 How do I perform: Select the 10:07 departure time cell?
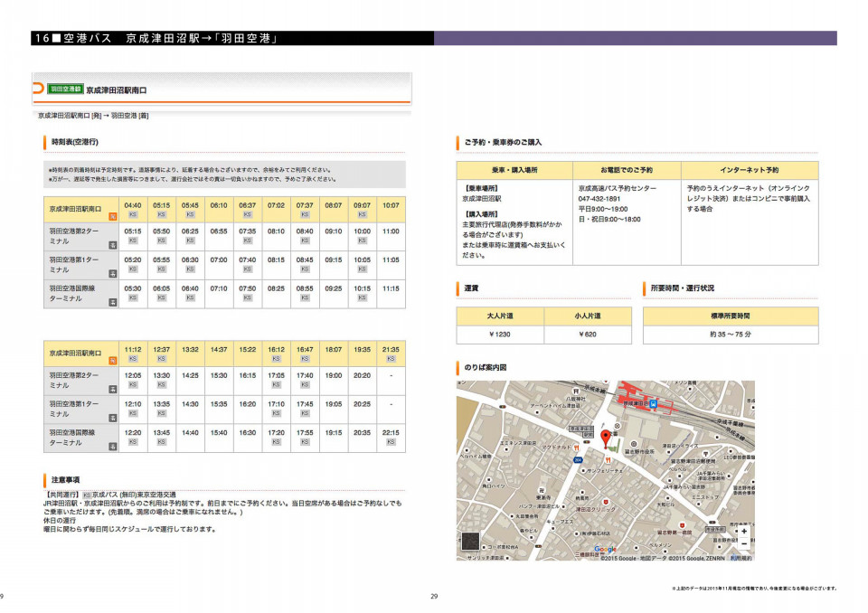point(391,205)
